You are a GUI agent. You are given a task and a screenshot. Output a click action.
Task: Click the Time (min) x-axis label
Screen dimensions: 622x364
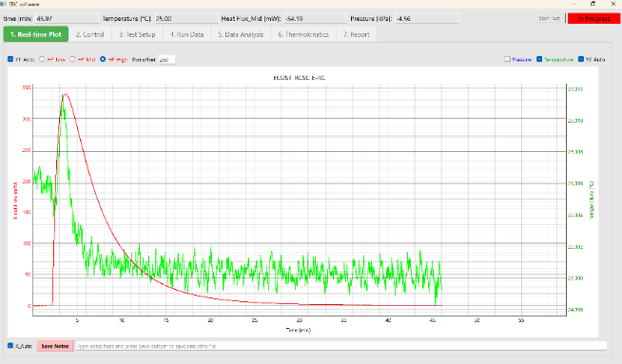tap(299, 330)
